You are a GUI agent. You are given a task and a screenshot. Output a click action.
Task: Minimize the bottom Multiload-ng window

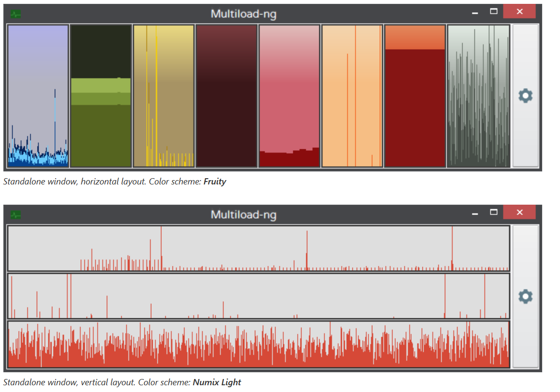tap(475, 213)
